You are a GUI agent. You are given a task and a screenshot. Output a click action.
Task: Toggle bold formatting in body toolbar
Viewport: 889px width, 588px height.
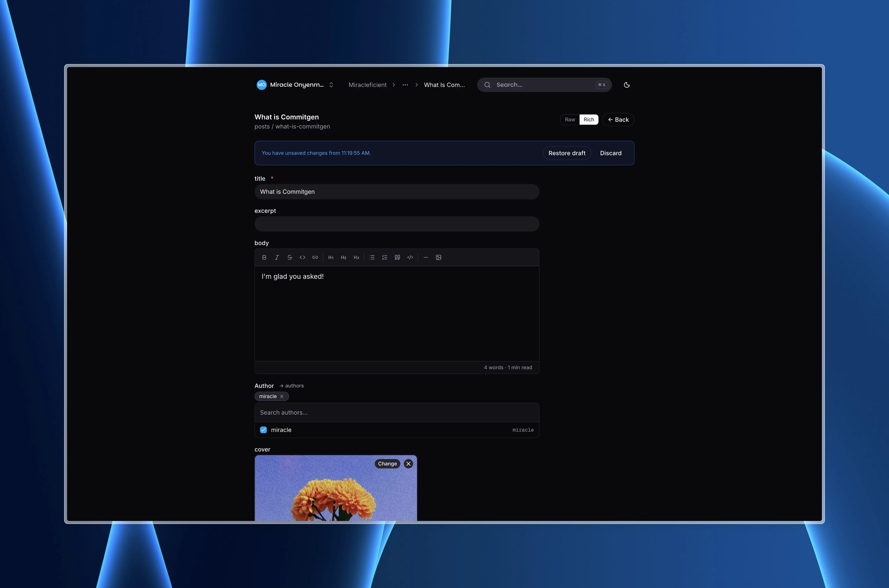[x=264, y=257]
